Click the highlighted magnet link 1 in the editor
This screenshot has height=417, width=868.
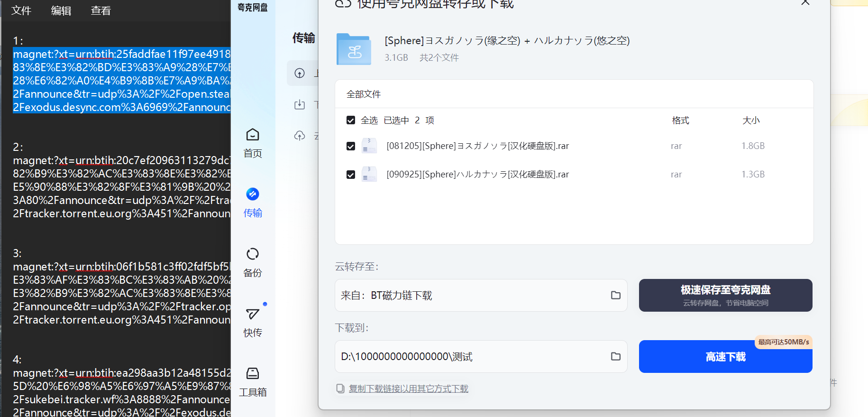[121, 81]
